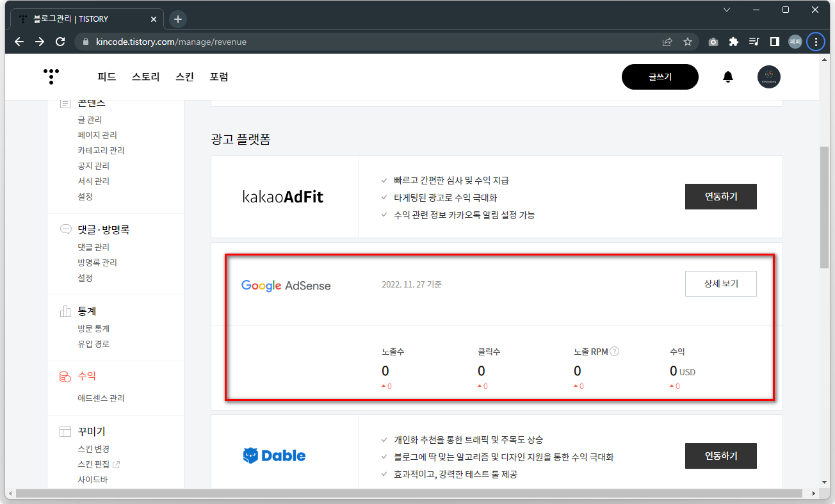Open Chrome three-dot menu
The image size is (835, 504).
click(x=816, y=42)
